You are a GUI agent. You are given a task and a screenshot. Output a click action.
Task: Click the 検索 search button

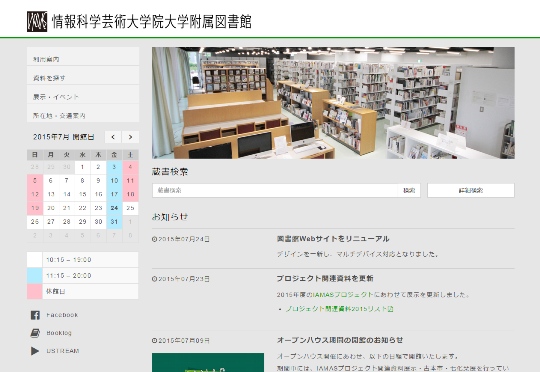click(x=409, y=190)
